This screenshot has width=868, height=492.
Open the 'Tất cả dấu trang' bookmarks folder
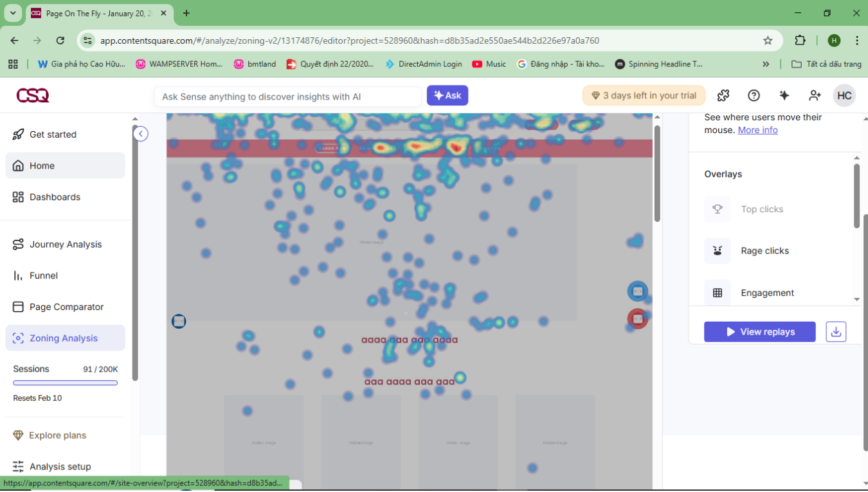click(x=826, y=64)
